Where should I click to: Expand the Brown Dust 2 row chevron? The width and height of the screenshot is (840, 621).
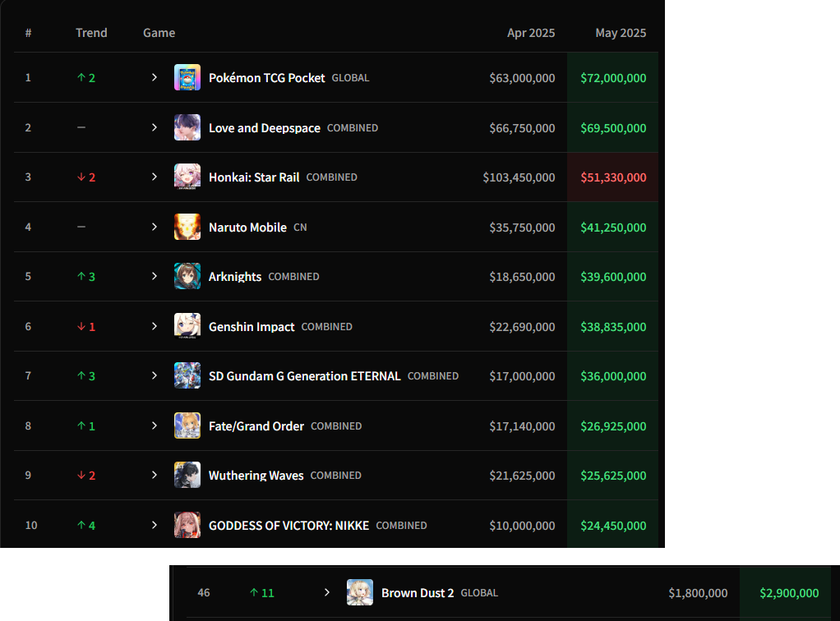pos(327,592)
